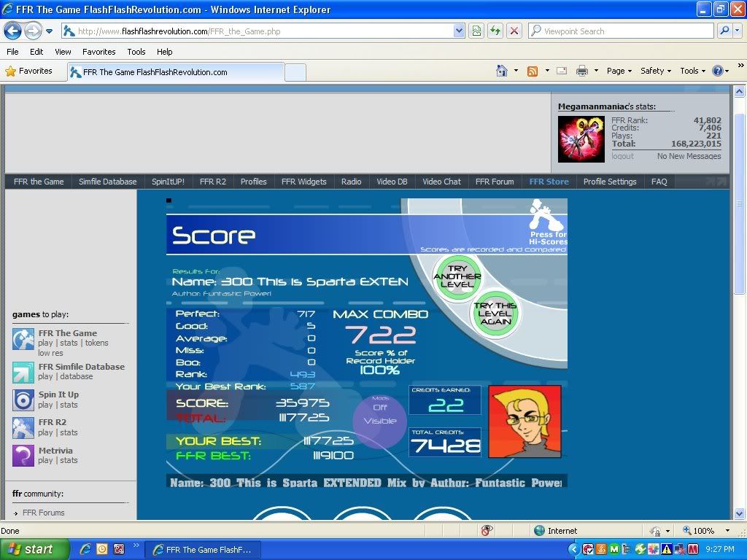Click the Spin It Up game icon
This screenshot has height=560, width=747.
23,400
